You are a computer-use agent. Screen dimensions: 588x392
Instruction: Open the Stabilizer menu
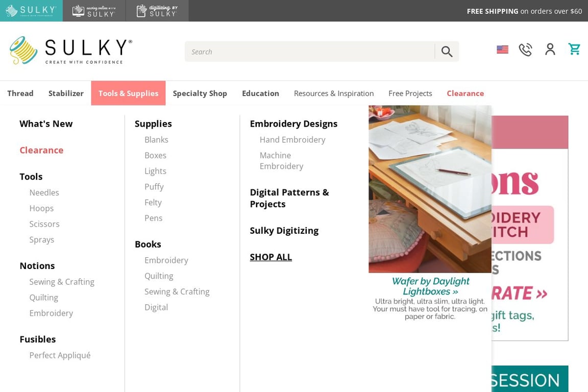[66, 93]
